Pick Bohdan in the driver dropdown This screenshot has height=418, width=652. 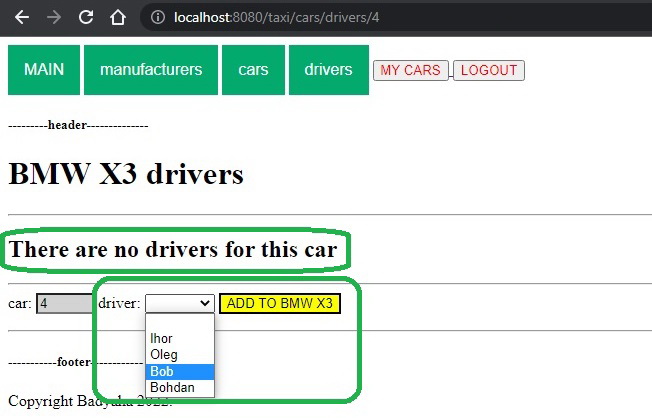180,388
